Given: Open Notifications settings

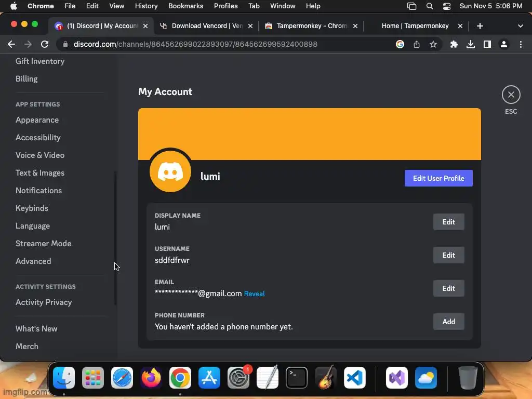Looking at the screenshot, I should coord(38,190).
